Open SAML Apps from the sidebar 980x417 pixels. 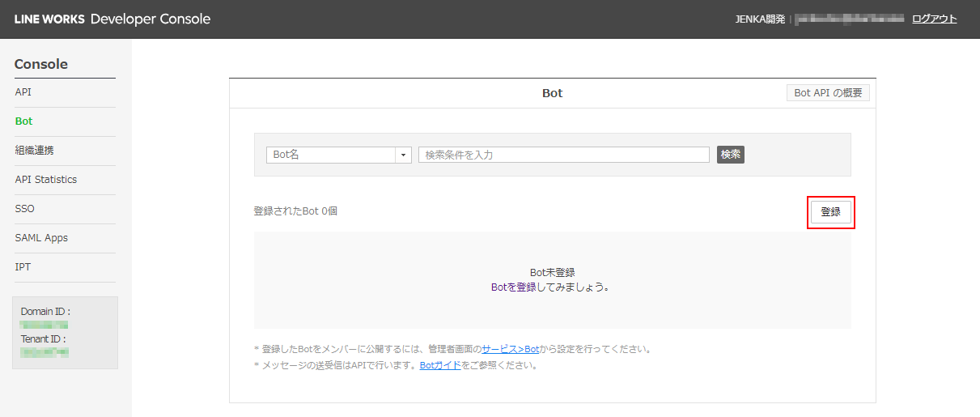tap(41, 238)
